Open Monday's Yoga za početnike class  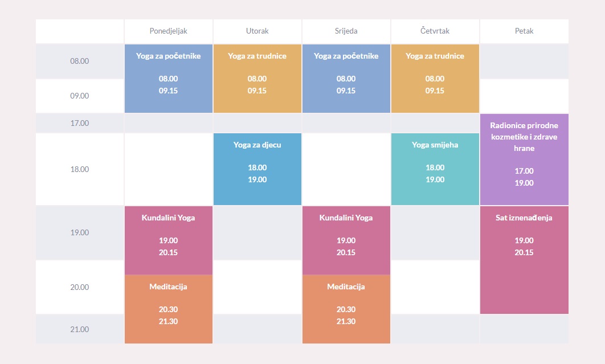(168, 79)
